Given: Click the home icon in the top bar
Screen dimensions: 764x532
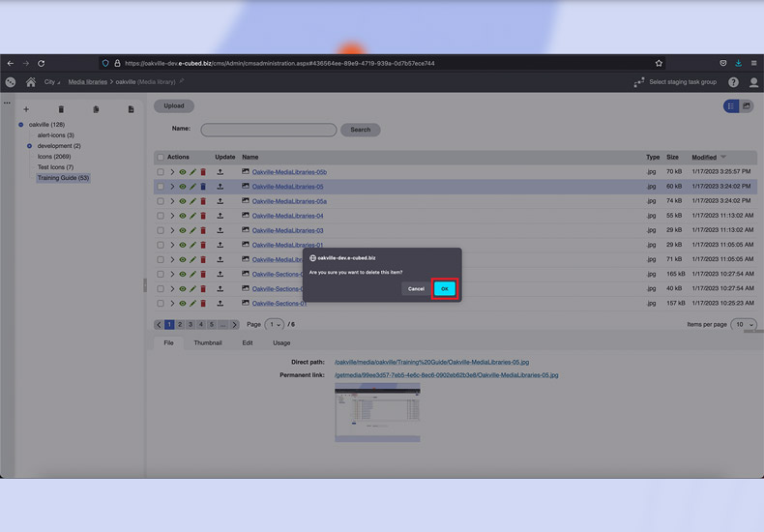Looking at the screenshot, I should click(31, 82).
